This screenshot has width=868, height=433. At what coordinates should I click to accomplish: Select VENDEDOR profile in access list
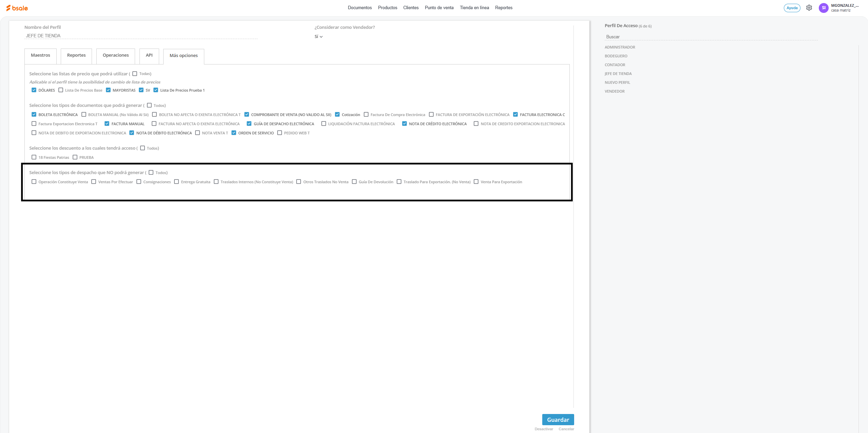pyautogui.click(x=614, y=91)
